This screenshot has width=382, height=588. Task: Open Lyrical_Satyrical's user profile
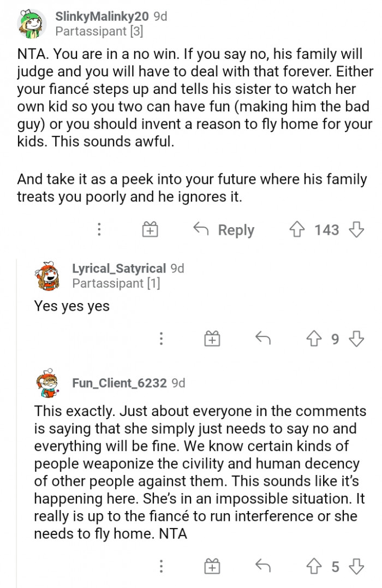point(118,268)
